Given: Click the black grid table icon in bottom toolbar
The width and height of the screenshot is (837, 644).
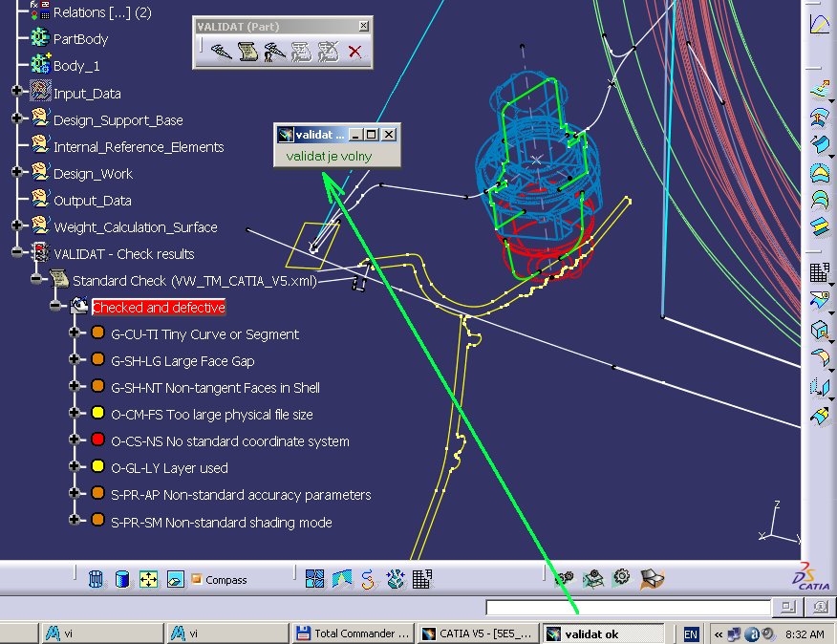Looking at the screenshot, I should coord(421,579).
